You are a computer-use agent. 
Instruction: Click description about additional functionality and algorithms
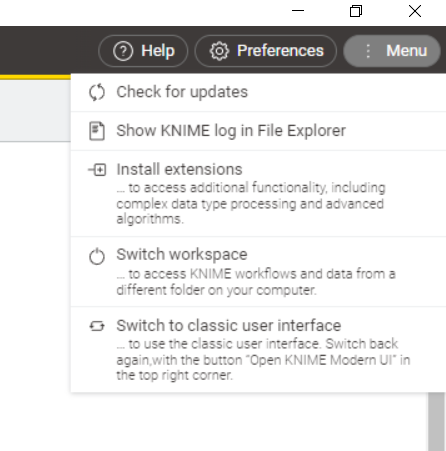coord(251,203)
